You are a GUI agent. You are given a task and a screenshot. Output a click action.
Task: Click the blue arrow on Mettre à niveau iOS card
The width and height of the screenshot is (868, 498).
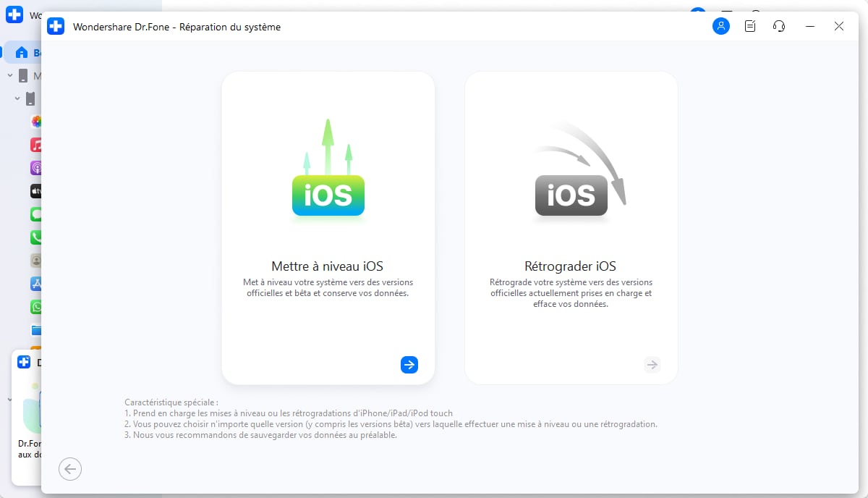click(x=409, y=365)
